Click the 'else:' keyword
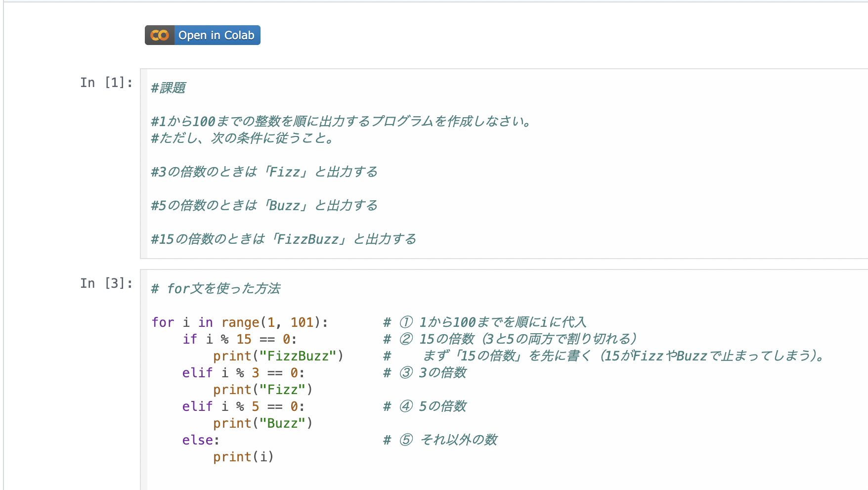This screenshot has height=490, width=868. click(200, 440)
